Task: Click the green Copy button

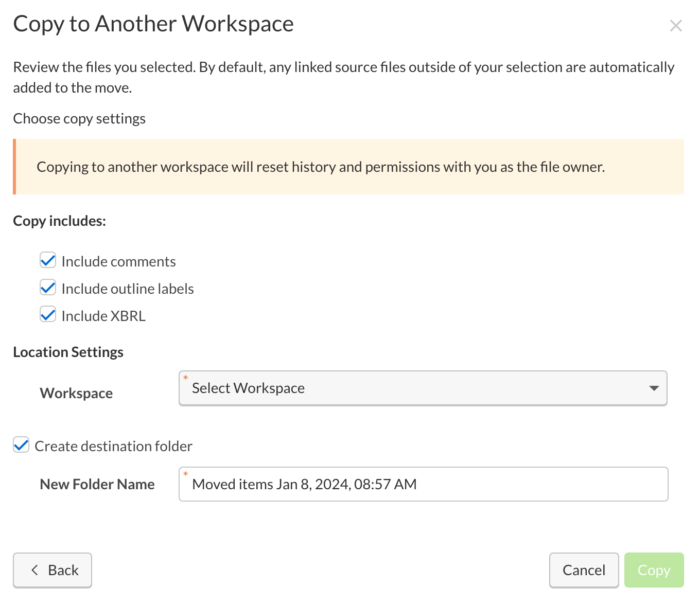Action: tap(654, 570)
